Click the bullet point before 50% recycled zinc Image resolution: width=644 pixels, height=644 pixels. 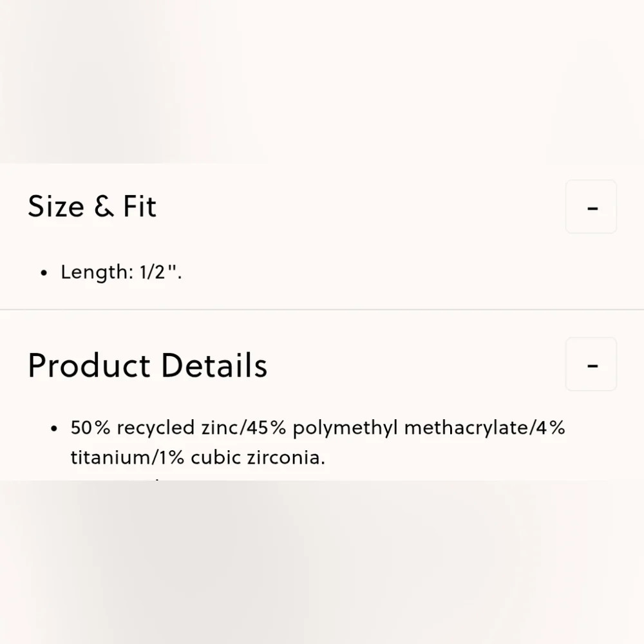tap(54, 429)
